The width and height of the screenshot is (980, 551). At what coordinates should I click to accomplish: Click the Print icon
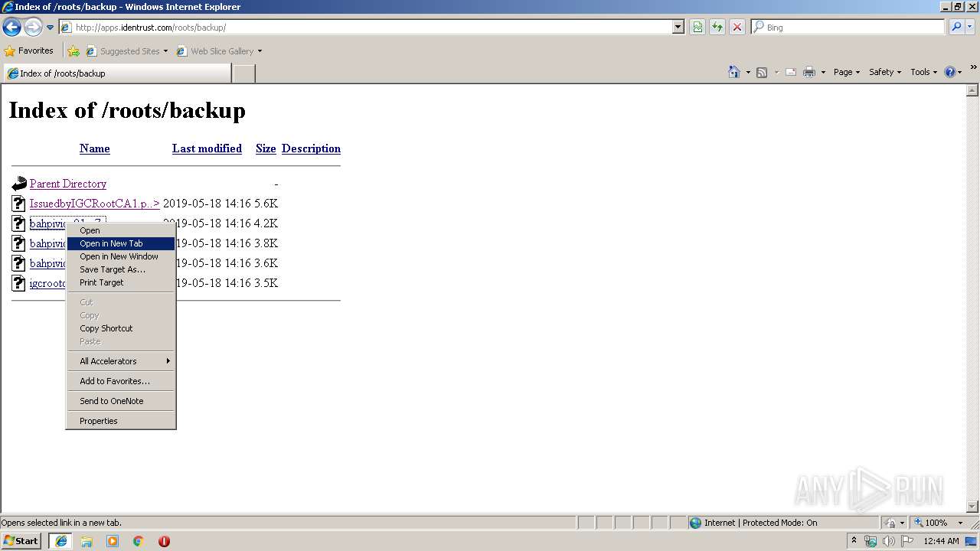[809, 72]
